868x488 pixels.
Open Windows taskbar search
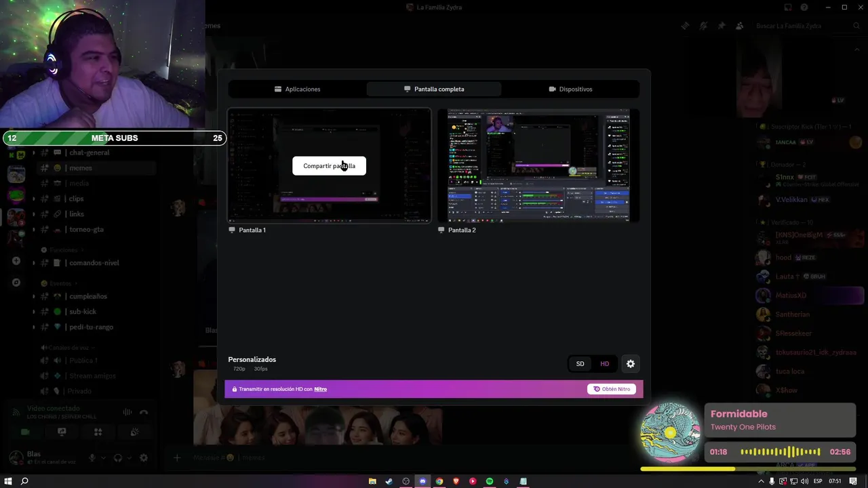24,481
